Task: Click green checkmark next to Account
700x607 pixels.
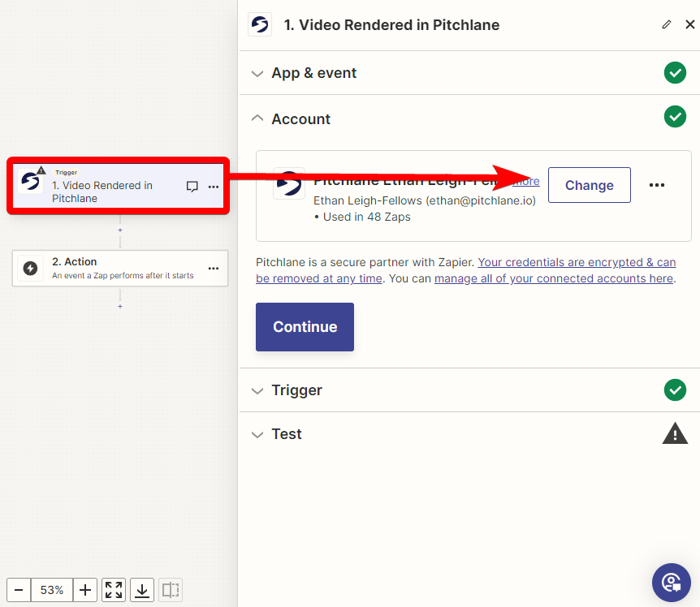Action: (675, 116)
